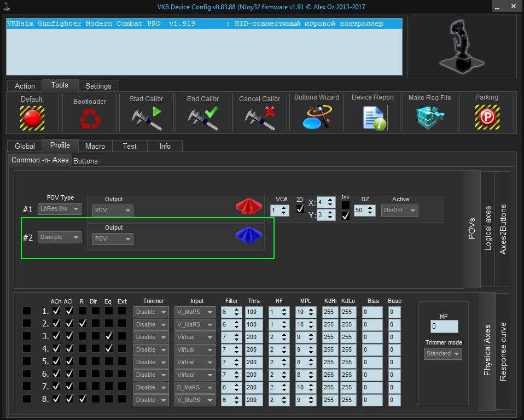Increase the DZ stepper value
Screen dimensions: 524x420
click(370, 207)
